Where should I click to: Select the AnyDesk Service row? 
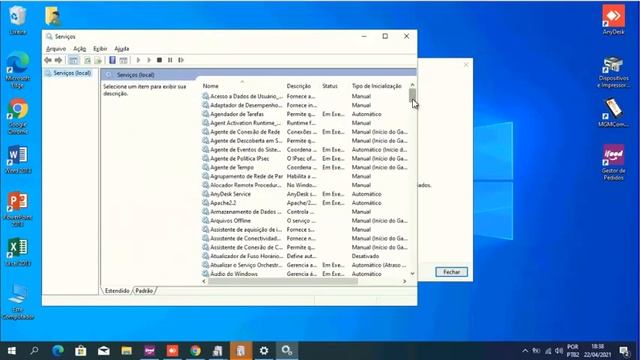(x=305, y=194)
